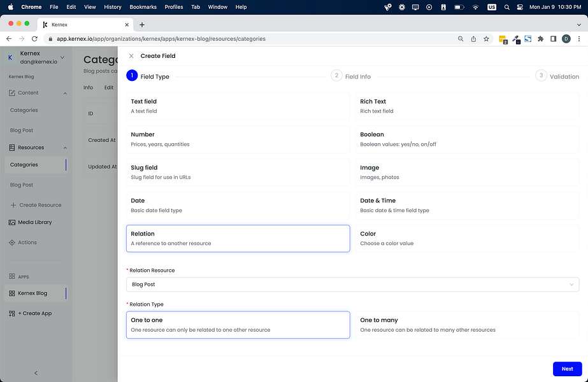This screenshot has width=588, height=382.
Task: Open macOS Spotlight search icon
Action: point(507,7)
